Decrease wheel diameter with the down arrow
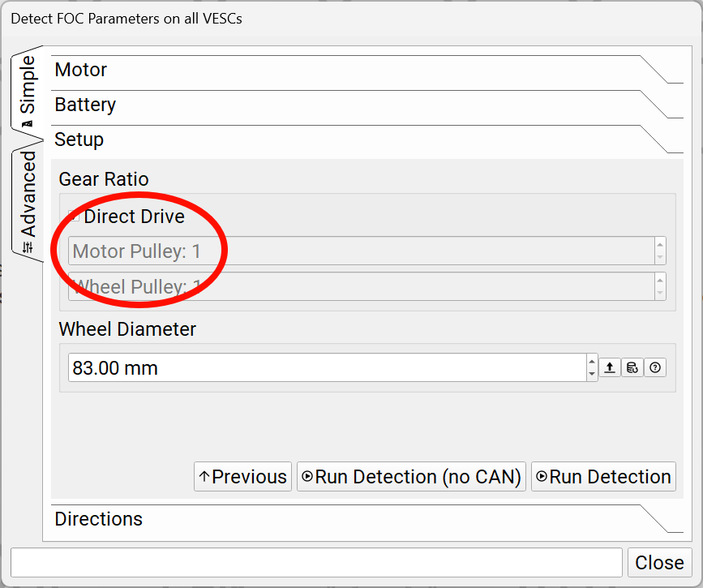703x588 pixels. (592, 374)
